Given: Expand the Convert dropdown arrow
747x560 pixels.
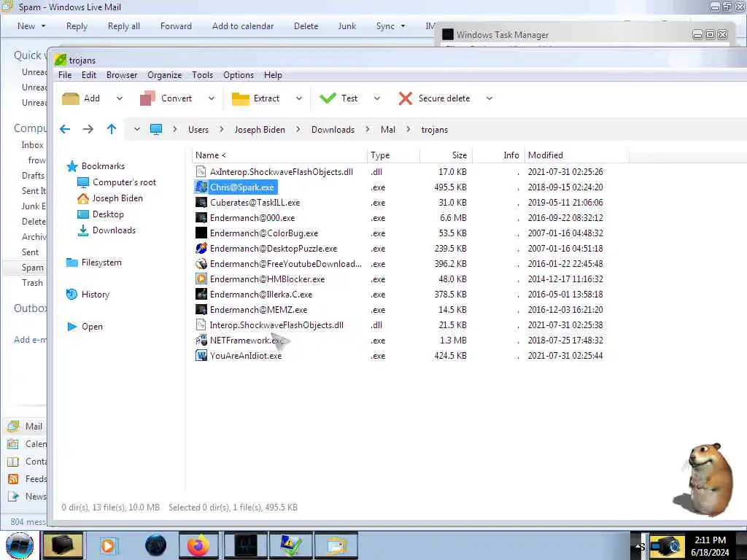Looking at the screenshot, I should 212,98.
